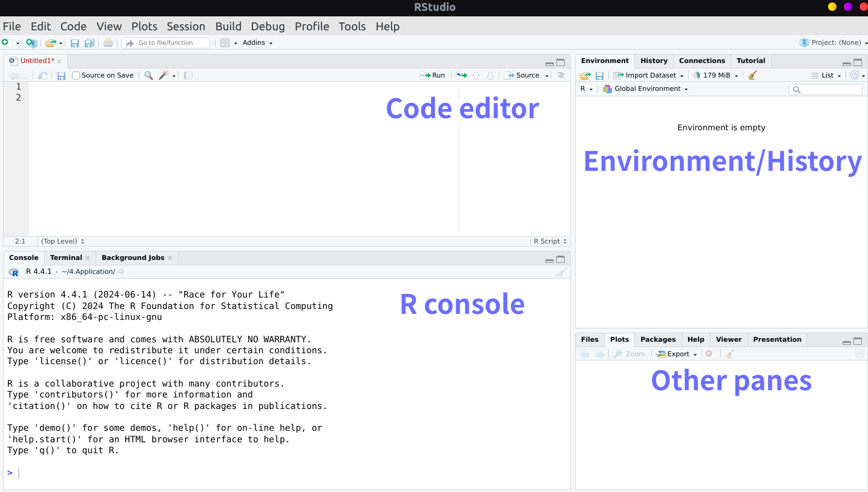Screen dimensions: 868x492
Task: Toggle the Source on Save checkbox
Action: click(76, 76)
